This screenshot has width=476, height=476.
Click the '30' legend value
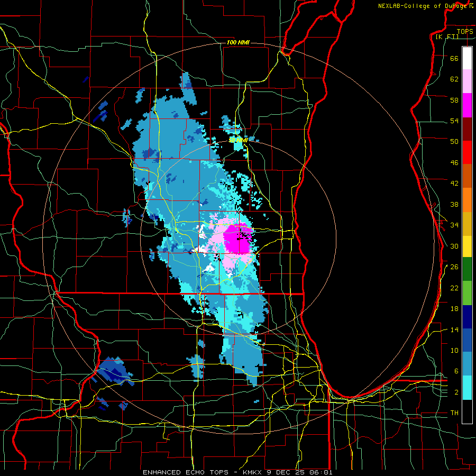tap(454, 246)
